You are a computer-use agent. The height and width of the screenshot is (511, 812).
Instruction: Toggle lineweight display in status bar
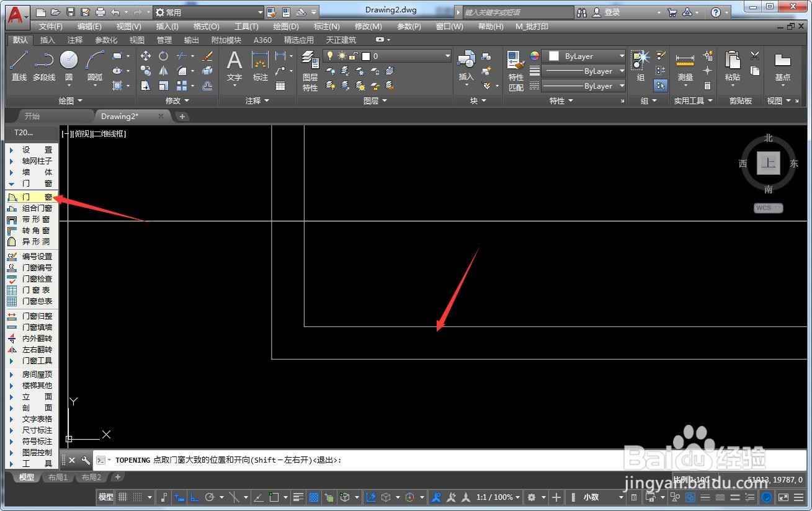tap(298, 497)
